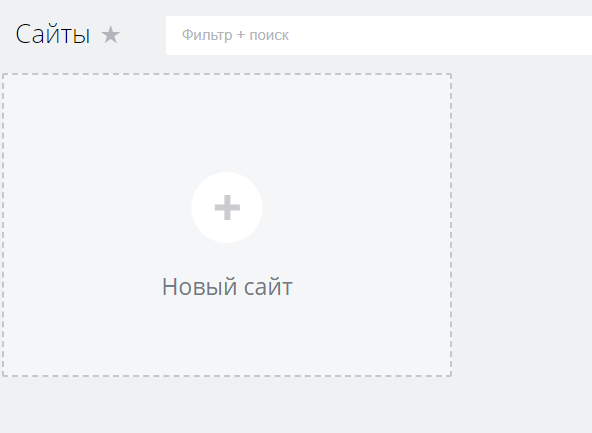Create a site using the plus button
592x433 pixels.
227,207
